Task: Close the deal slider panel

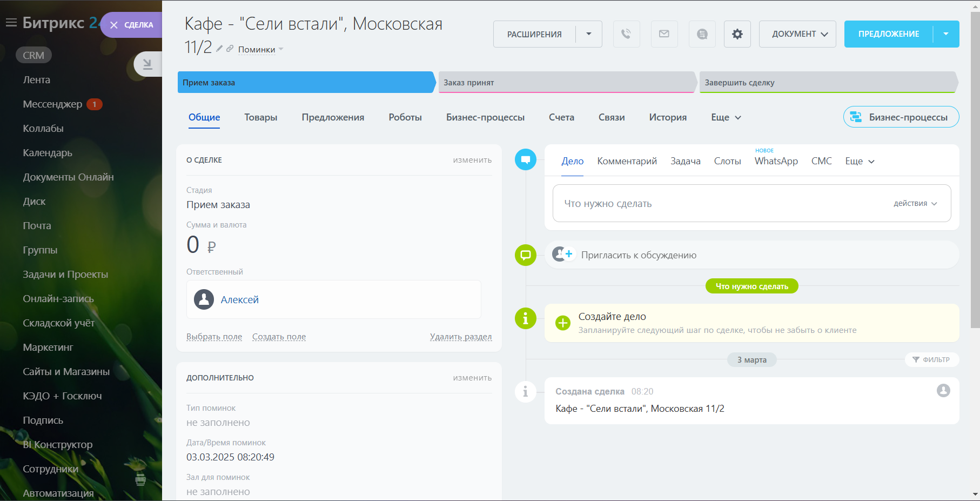Action: tap(114, 25)
